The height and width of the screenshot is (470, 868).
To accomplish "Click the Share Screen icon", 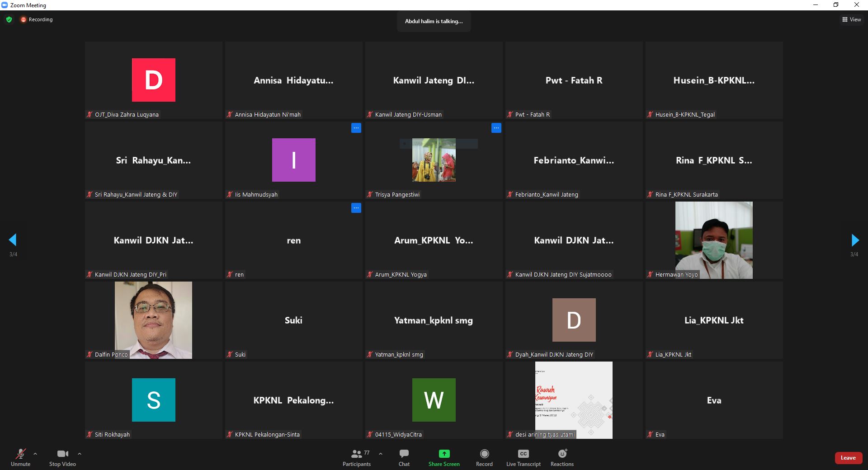I will click(x=444, y=454).
